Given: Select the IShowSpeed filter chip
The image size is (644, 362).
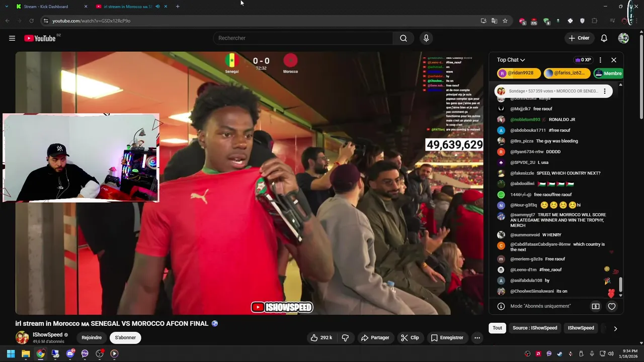Looking at the screenshot, I should click(581, 328).
